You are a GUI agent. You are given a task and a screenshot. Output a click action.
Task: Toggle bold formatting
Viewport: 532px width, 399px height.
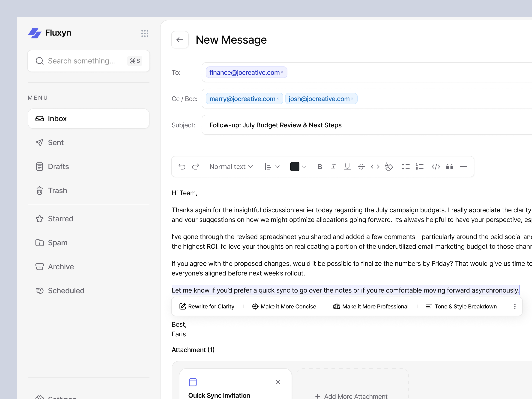click(319, 167)
